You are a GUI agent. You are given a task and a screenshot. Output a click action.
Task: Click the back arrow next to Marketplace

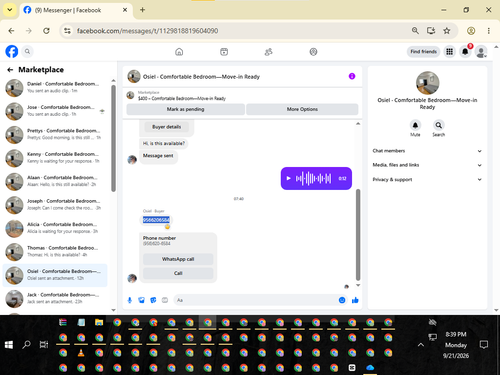10,70
